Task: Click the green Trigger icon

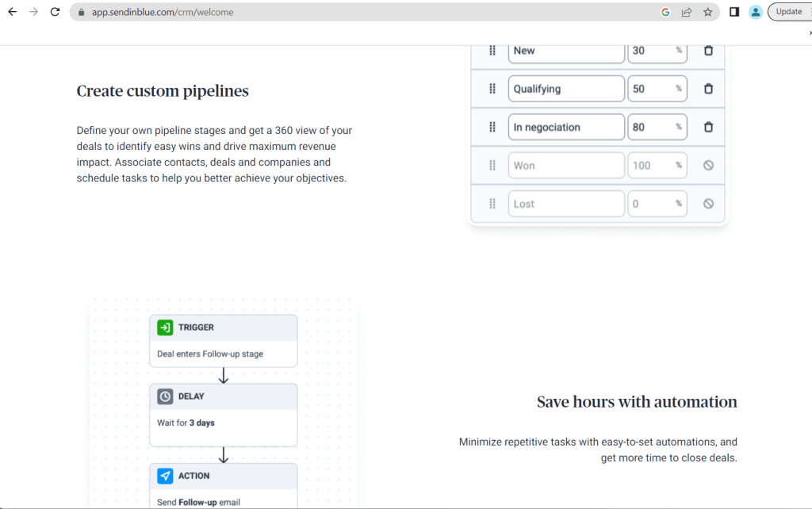Action: click(x=165, y=327)
